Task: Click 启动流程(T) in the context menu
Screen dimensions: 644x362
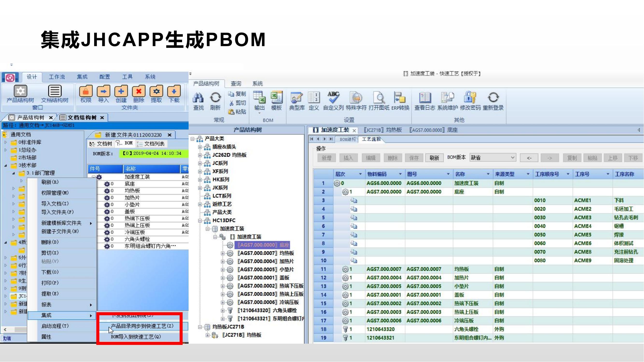Action: [x=55, y=326]
